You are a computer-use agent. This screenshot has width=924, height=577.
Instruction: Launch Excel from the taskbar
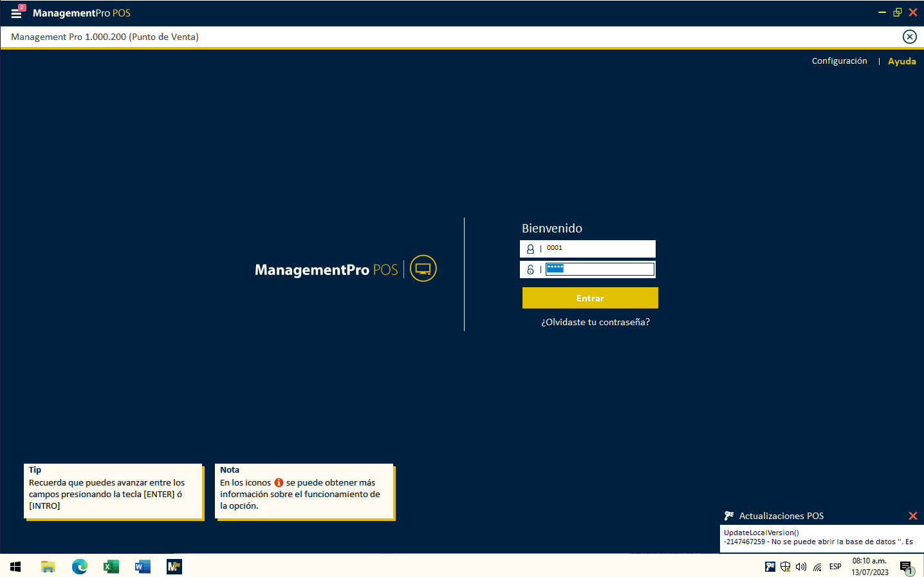pyautogui.click(x=111, y=566)
